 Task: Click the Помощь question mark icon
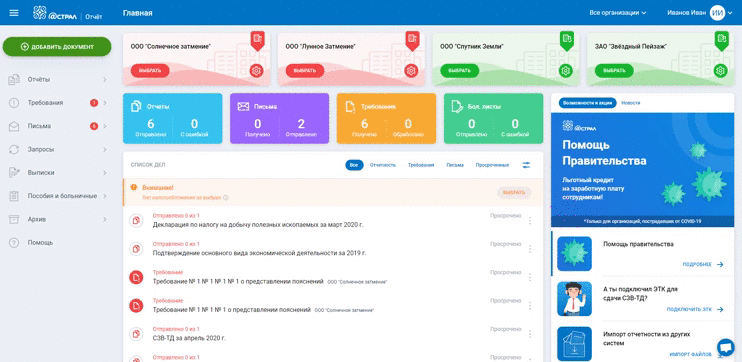pyautogui.click(x=14, y=242)
